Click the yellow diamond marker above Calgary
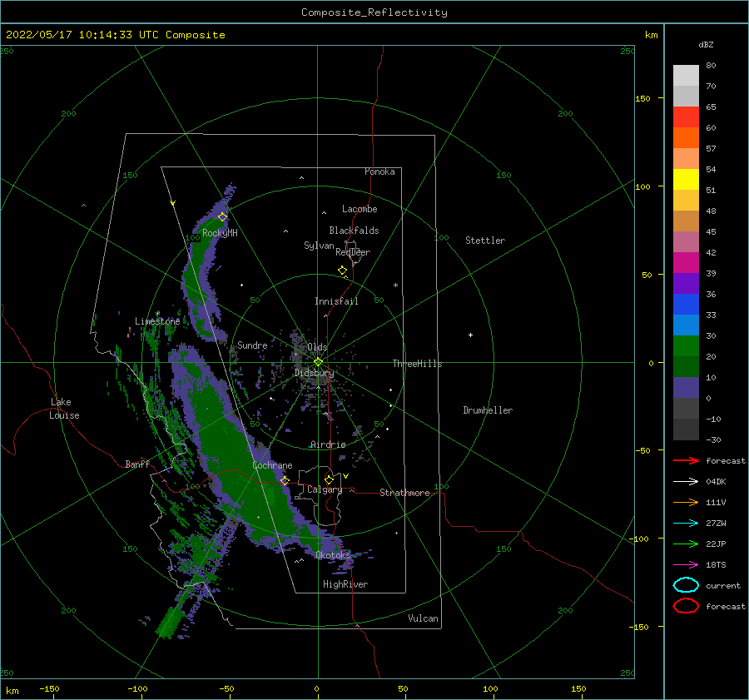 329,479
